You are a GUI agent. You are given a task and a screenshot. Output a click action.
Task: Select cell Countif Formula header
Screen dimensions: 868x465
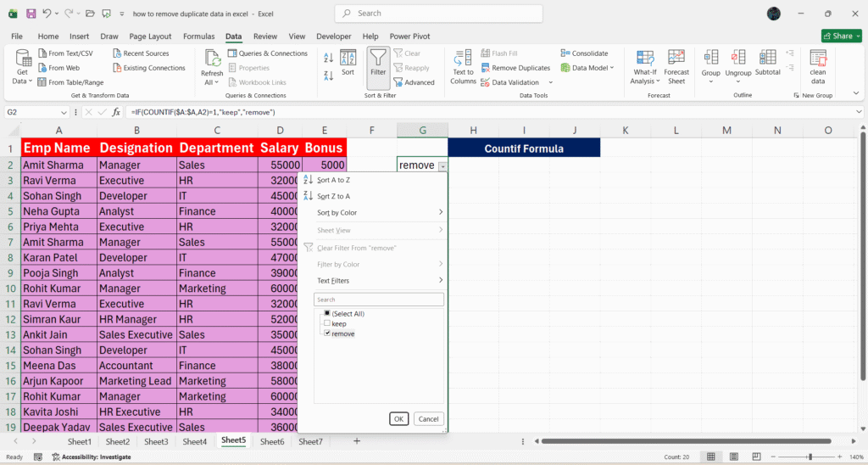(524, 148)
